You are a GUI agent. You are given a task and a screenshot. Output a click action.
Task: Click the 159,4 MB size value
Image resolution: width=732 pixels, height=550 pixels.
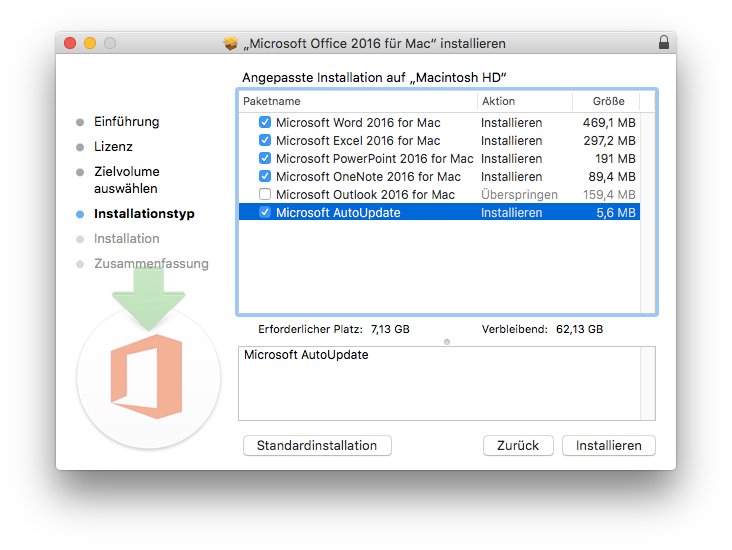click(609, 195)
